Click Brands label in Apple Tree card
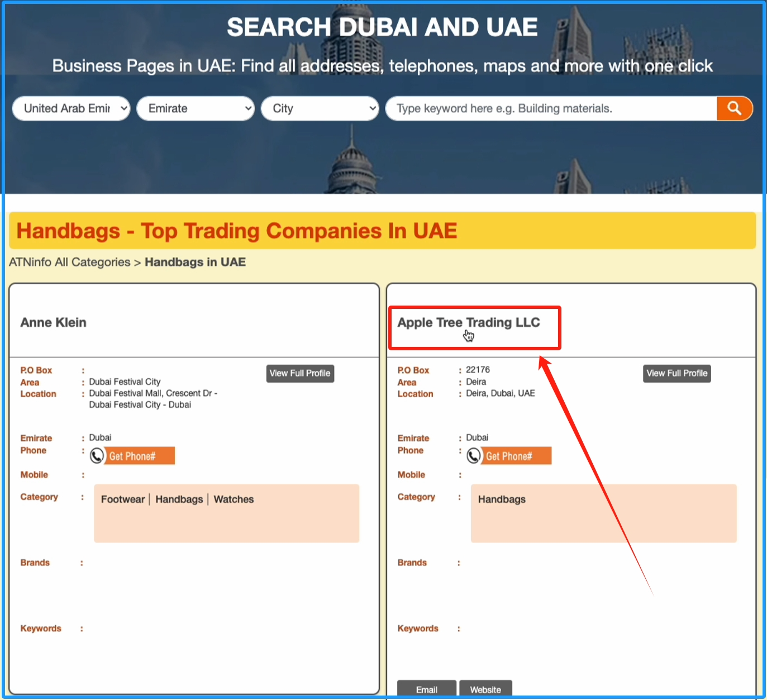Screen dimensions: 767x700 [412, 563]
